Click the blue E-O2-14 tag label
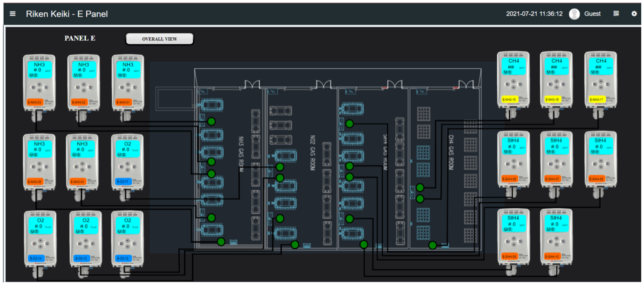The width and height of the screenshot is (644, 284). click(x=36, y=258)
